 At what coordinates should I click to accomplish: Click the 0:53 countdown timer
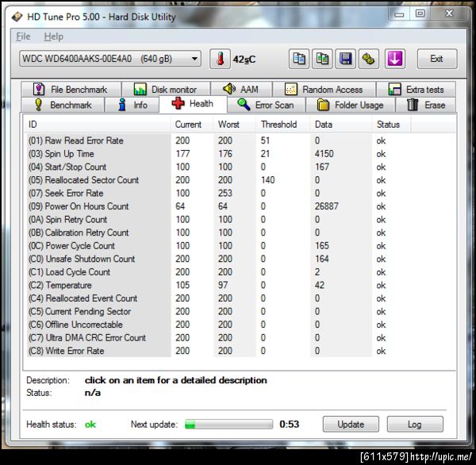(290, 424)
